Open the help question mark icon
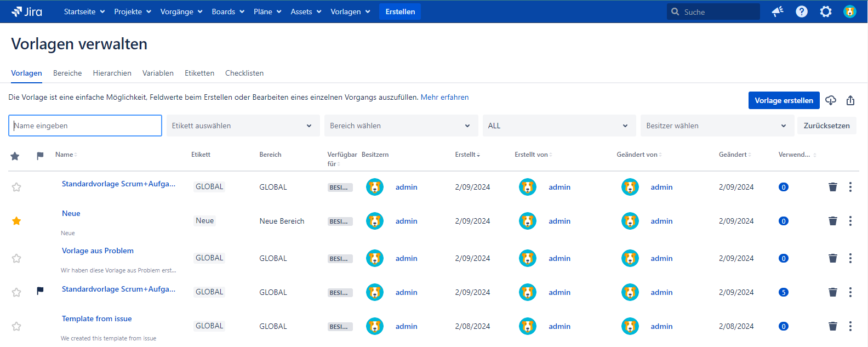868x347 pixels. (x=801, y=12)
